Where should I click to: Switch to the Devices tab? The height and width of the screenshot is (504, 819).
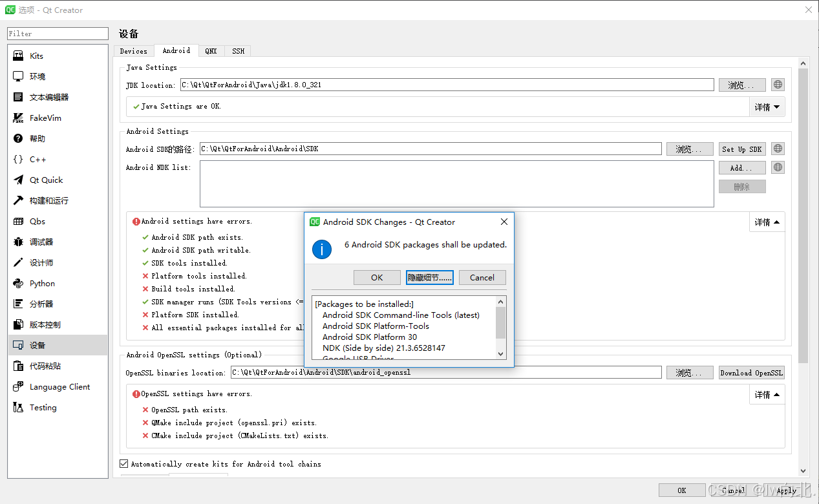(134, 51)
